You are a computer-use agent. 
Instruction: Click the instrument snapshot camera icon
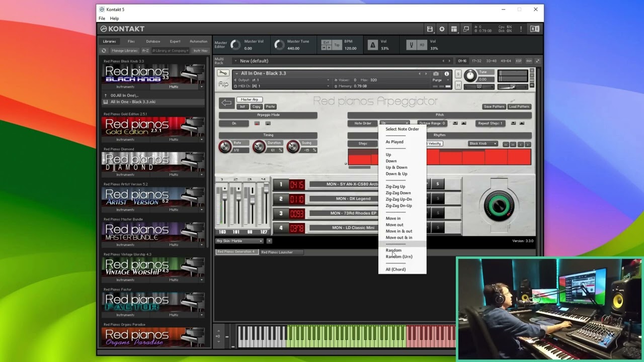tap(436, 74)
